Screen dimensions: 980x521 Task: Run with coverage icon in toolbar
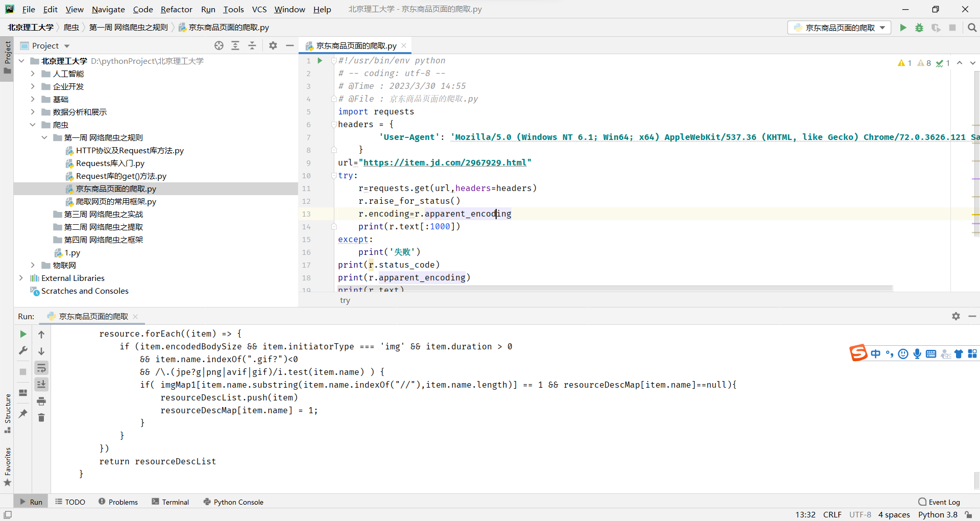click(x=936, y=28)
